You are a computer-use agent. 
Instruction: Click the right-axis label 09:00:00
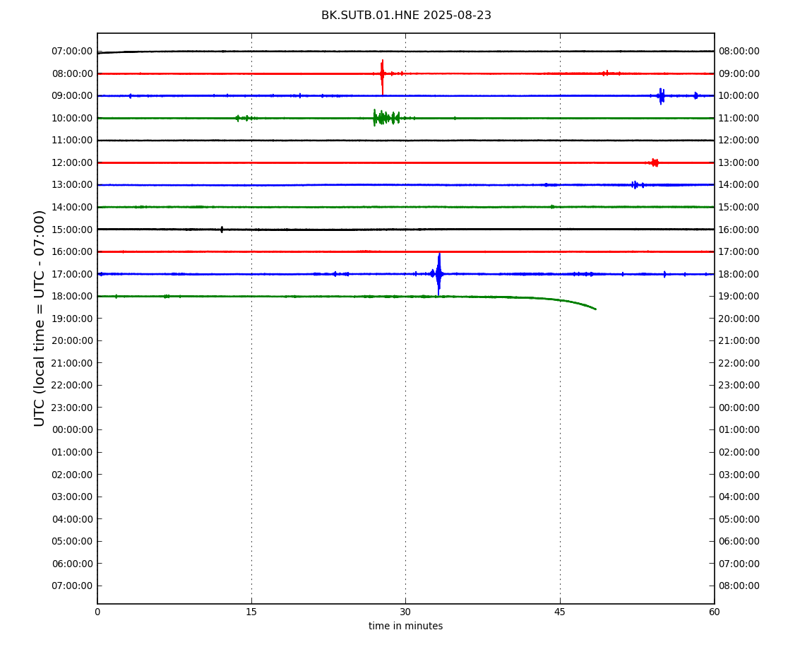[x=739, y=73]
